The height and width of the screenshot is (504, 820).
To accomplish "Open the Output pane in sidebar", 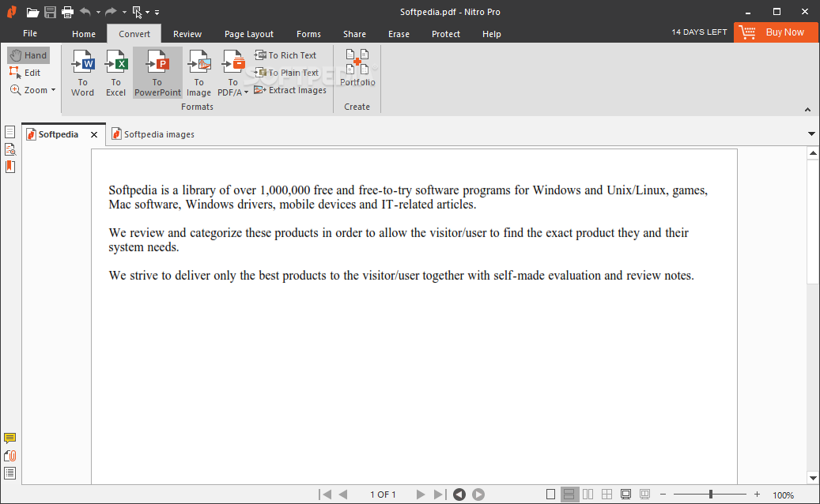I will 10,473.
